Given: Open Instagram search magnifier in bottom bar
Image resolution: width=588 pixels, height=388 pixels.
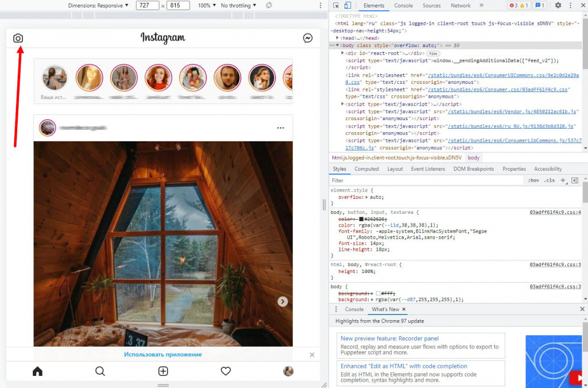Looking at the screenshot, I should tap(100, 371).
